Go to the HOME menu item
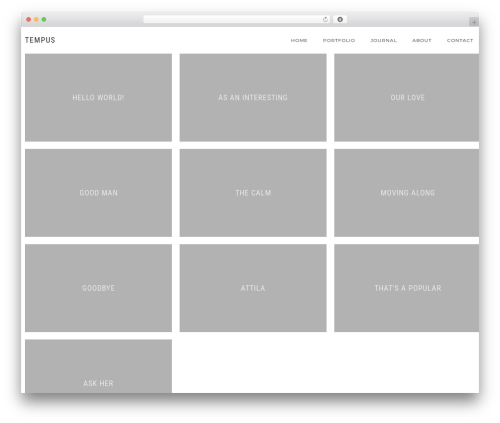 click(299, 40)
